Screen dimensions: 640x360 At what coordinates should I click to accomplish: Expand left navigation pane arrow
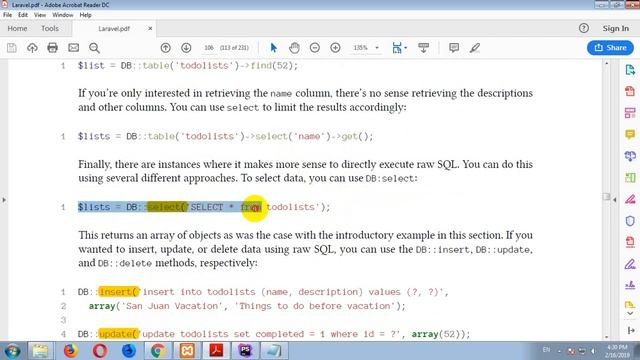[x=4, y=200]
